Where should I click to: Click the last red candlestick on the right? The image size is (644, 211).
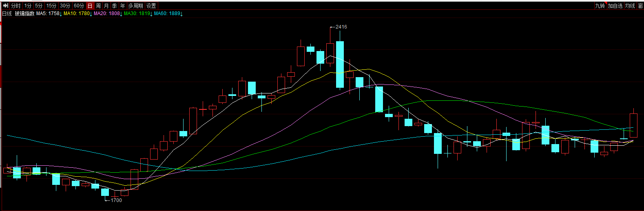click(633, 125)
